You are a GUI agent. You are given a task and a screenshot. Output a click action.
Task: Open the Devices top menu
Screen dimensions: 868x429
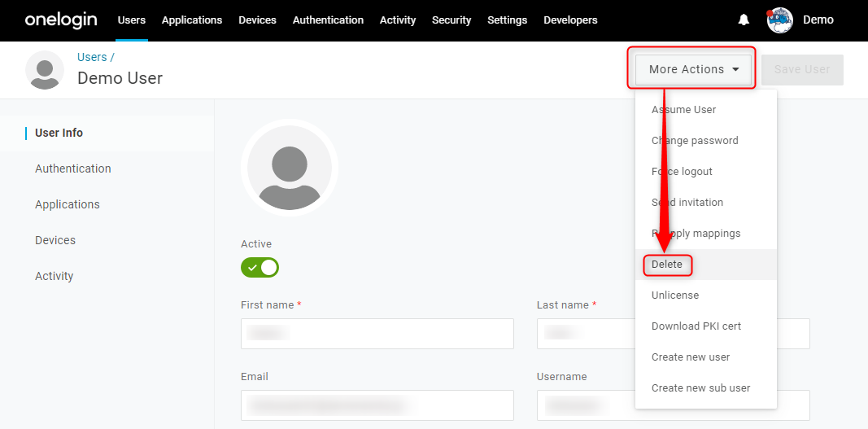coord(257,20)
